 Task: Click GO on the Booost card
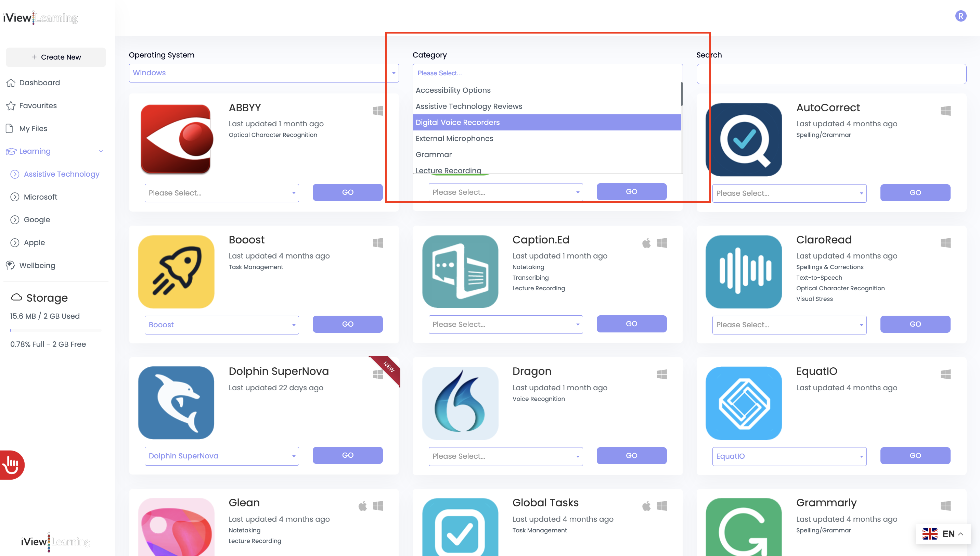[x=347, y=324]
